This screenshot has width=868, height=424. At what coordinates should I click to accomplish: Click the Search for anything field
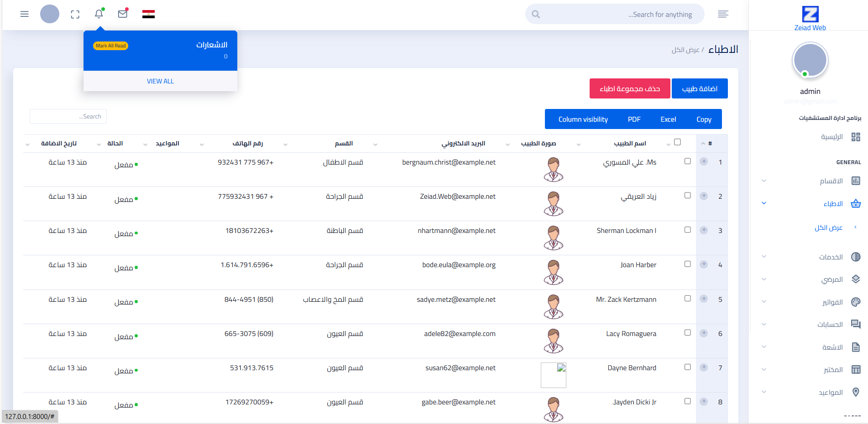pyautogui.click(x=615, y=14)
